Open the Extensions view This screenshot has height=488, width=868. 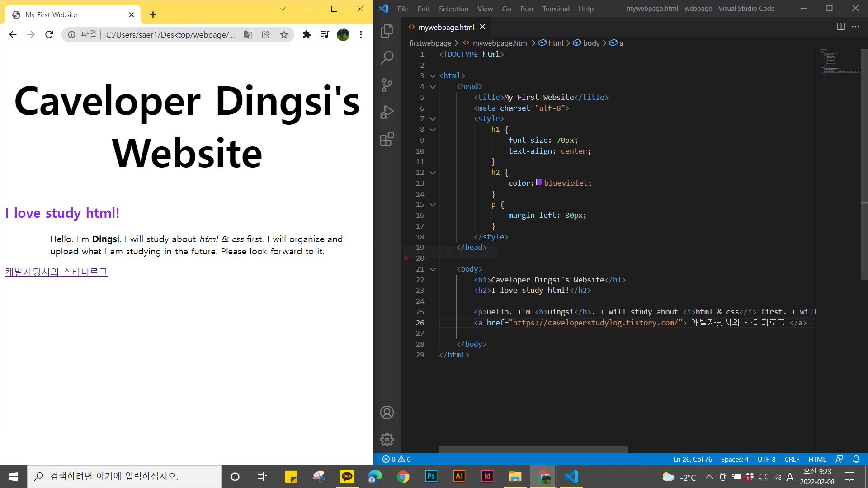(387, 139)
